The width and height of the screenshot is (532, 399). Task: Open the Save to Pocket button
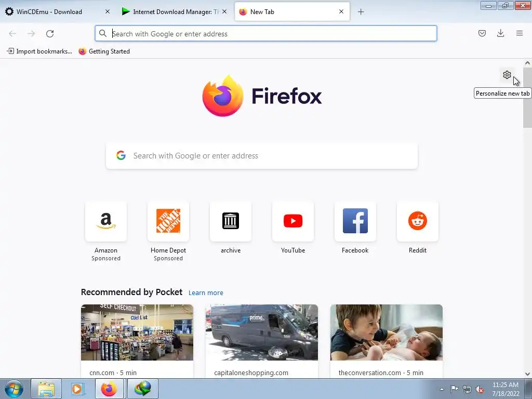coord(482,33)
